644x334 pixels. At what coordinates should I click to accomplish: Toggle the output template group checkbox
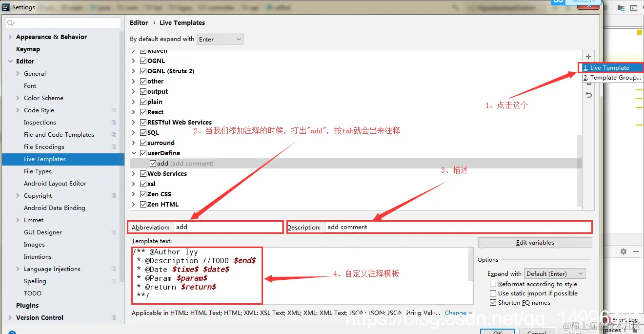143,92
